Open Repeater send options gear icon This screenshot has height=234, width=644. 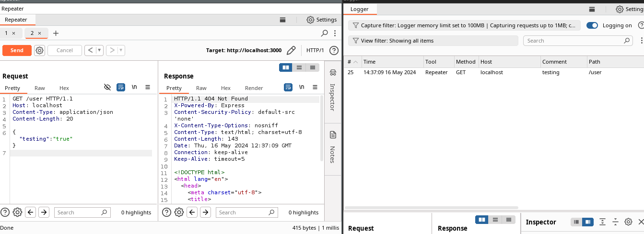[x=40, y=50]
